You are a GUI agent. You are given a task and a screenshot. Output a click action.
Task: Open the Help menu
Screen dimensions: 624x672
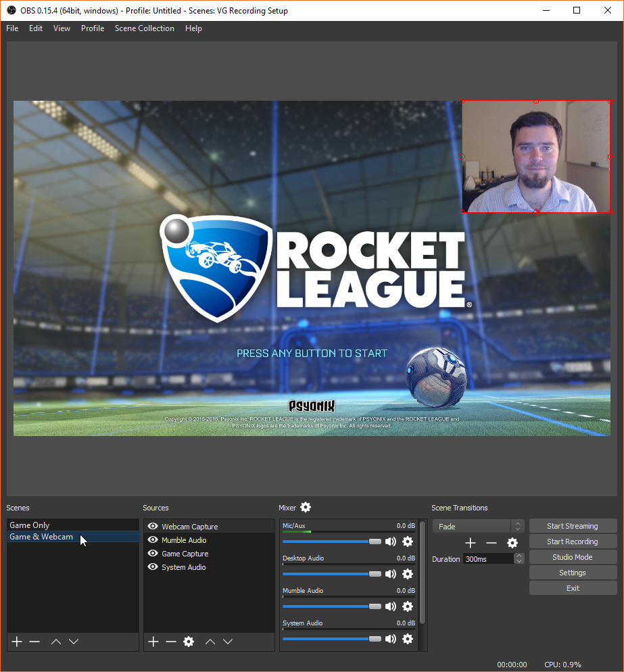click(193, 28)
